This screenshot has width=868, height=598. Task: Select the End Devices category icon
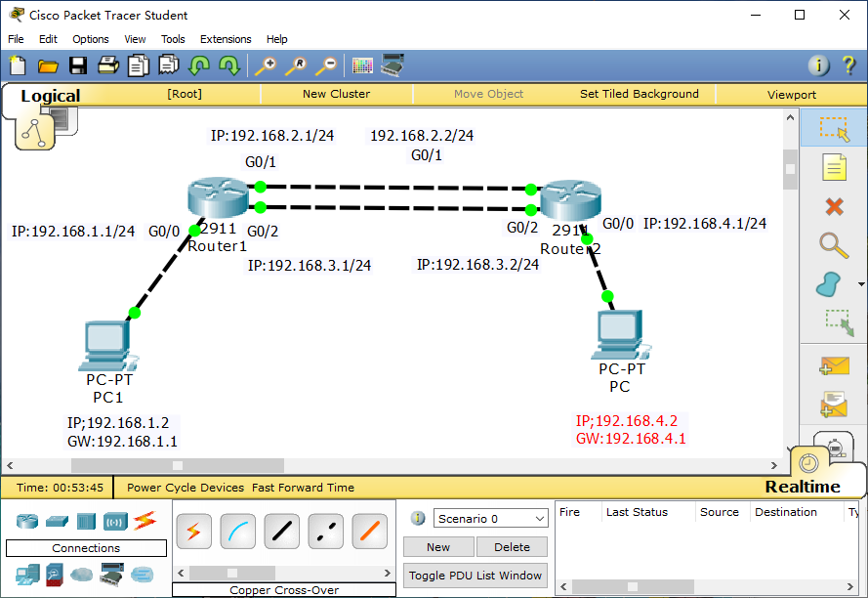[27, 575]
